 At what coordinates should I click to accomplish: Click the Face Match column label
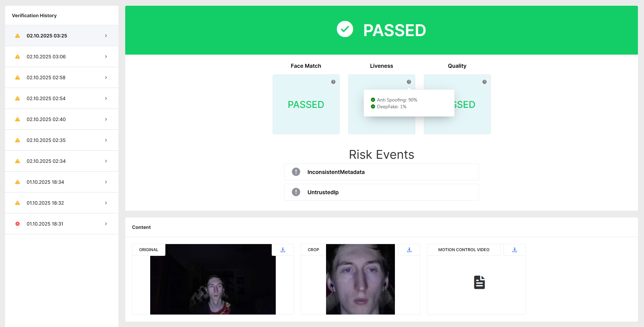[x=306, y=66]
